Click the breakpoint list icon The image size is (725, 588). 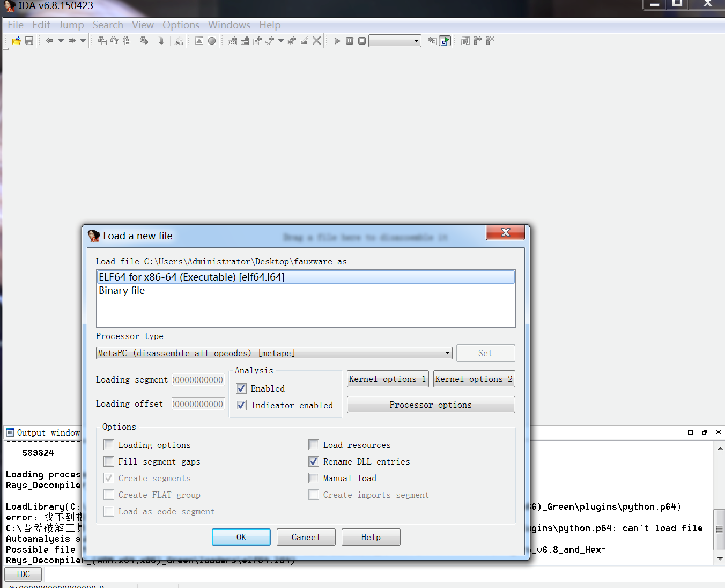coord(465,41)
